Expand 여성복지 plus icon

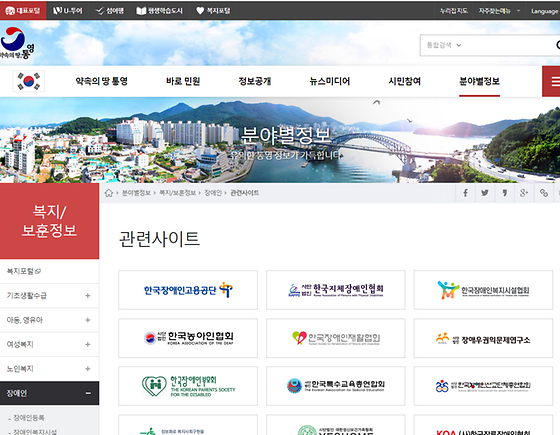tap(88, 344)
